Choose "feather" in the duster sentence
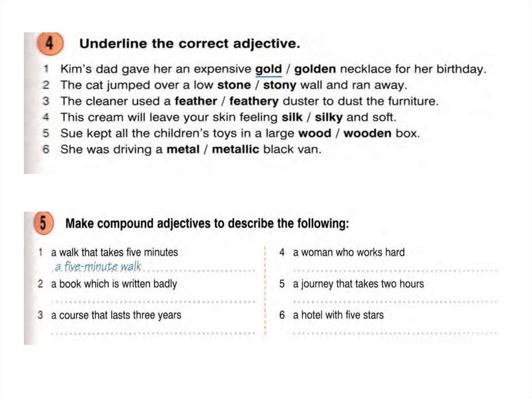 [x=196, y=101]
